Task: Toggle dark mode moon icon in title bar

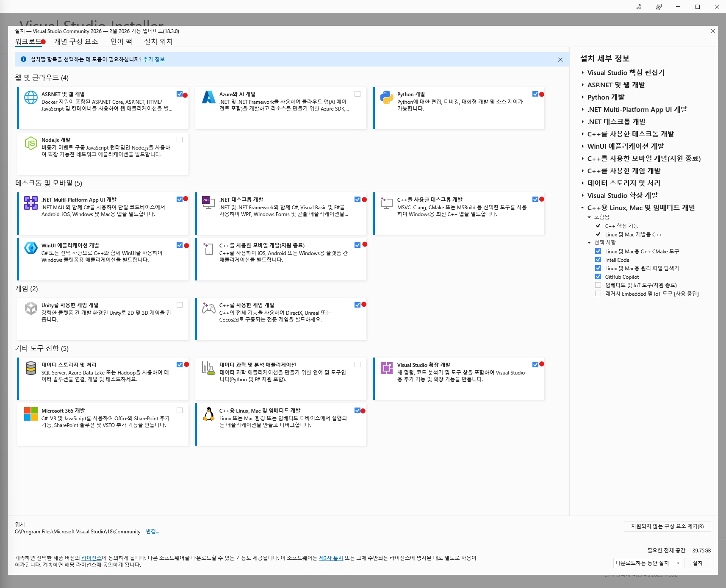Action: click(639, 6)
